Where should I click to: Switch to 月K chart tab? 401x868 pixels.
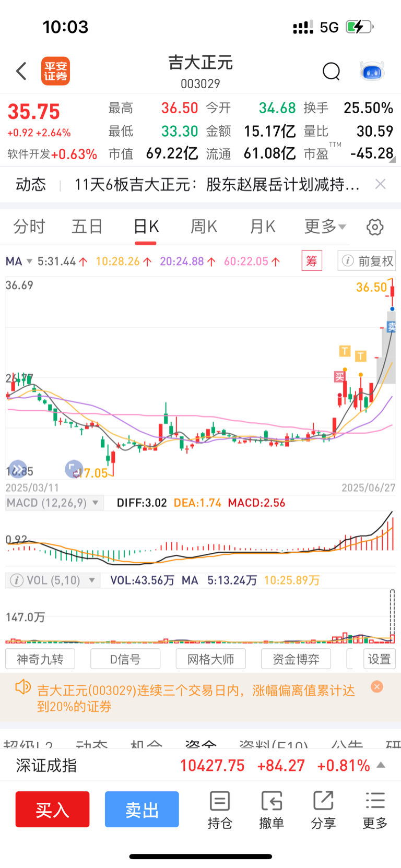pyautogui.click(x=262, y=227)
